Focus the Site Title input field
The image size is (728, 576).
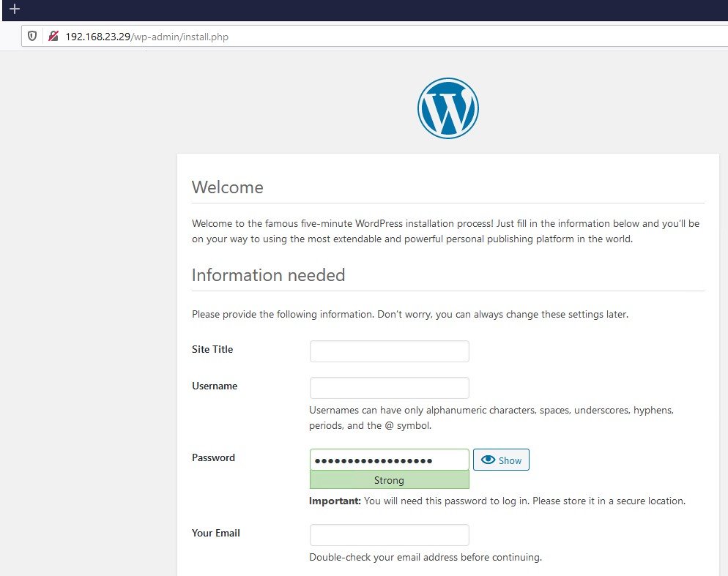pyautogui.click(x=389, y=351)
